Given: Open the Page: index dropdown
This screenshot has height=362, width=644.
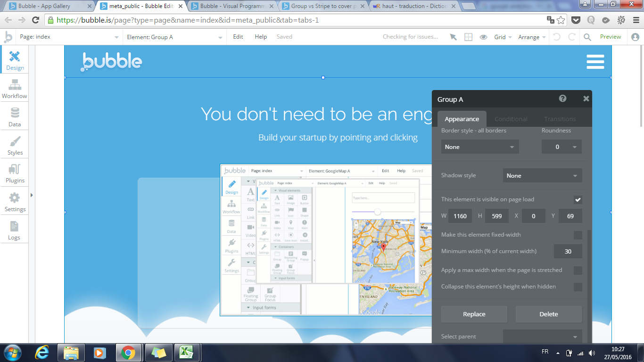Looking at the screenshot, I should tap(69, 37).
